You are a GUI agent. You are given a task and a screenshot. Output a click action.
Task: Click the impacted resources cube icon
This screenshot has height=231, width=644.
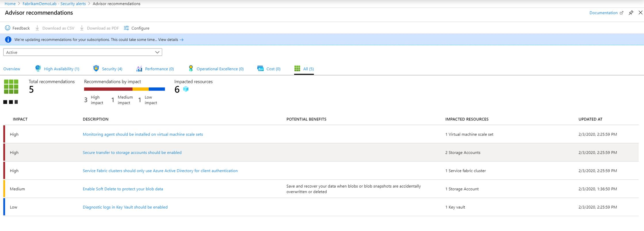tap(186, 89)
